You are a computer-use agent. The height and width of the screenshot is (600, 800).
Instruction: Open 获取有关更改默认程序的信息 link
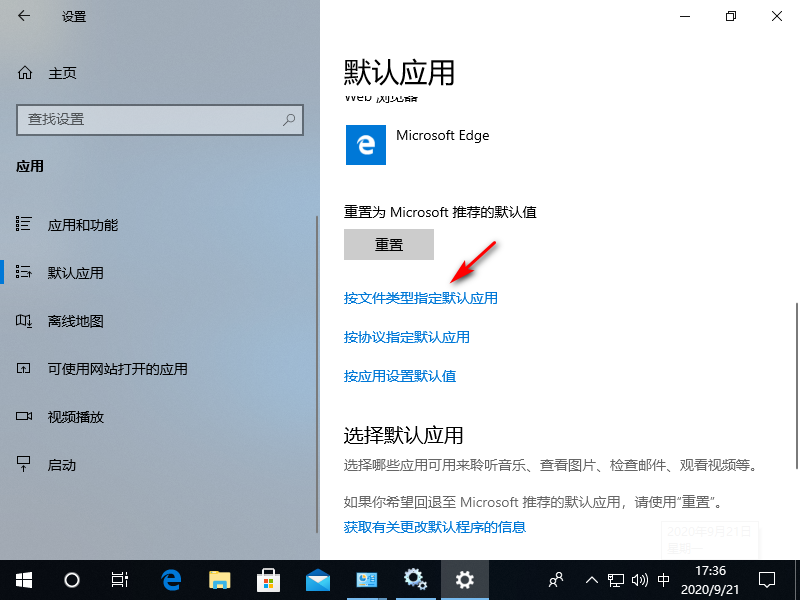click(x=434, y=527)
